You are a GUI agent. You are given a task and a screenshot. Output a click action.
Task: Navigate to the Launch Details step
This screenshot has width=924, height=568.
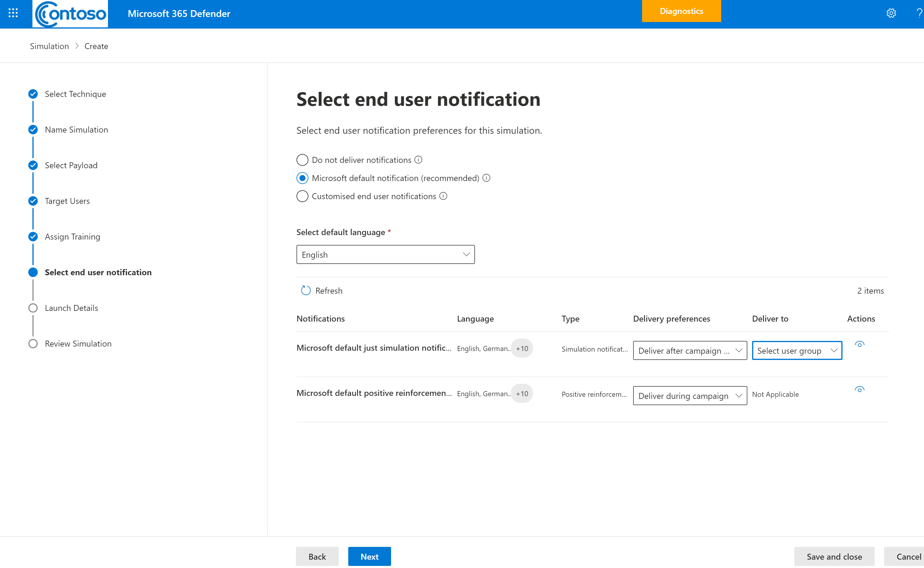(71, 307)
